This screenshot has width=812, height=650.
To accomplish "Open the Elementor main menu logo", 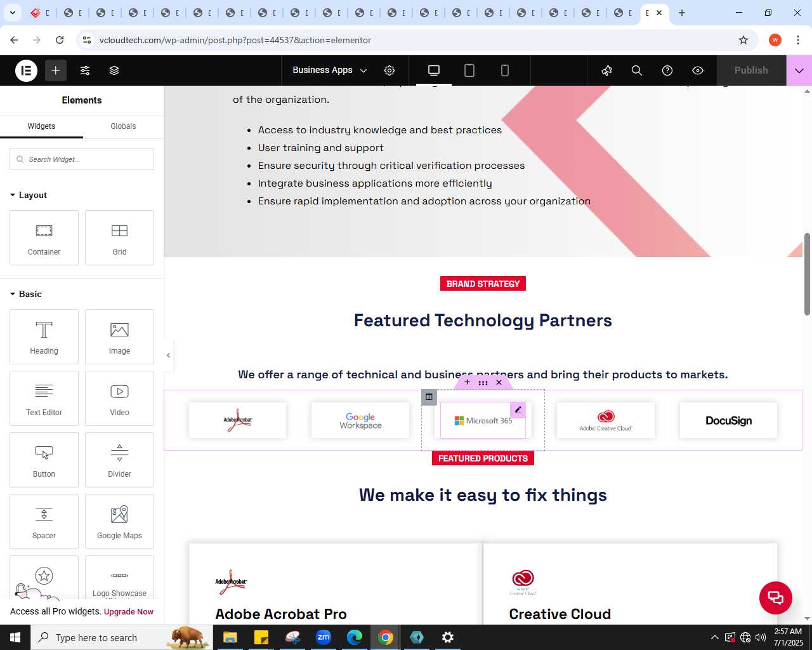I will 27,70.
